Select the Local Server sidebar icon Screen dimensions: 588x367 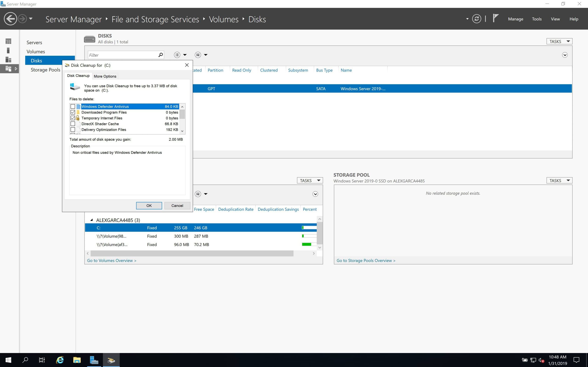[8, 50]
